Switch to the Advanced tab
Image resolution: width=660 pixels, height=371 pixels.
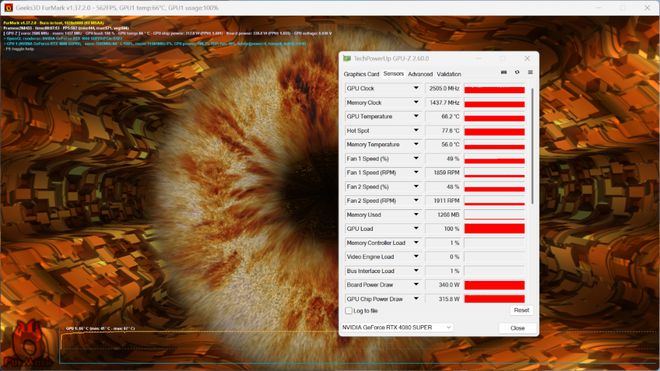[420, 74]
